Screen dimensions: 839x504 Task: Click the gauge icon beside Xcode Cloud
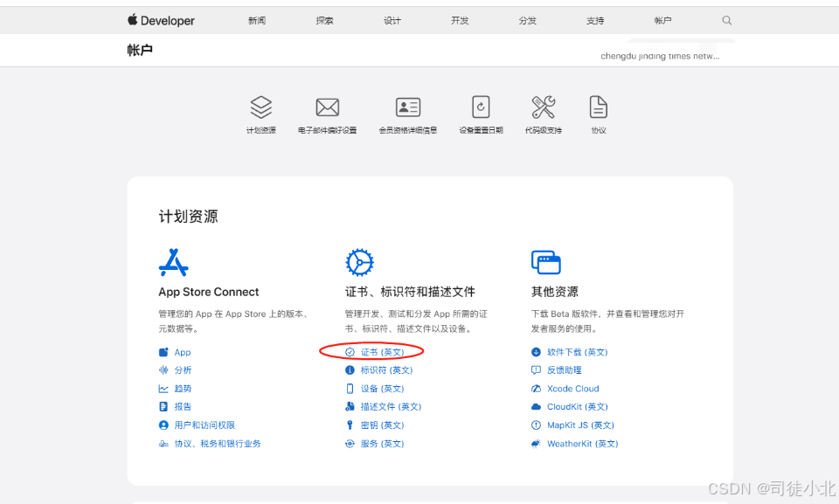536,389
